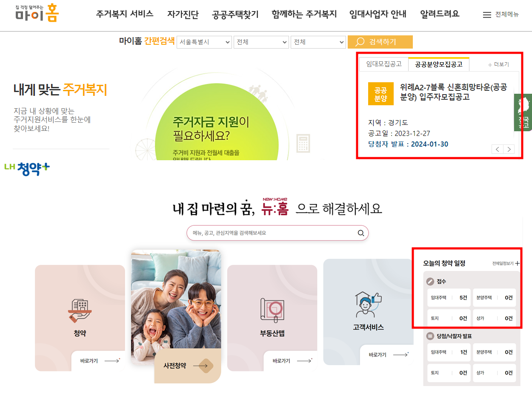Switch to the 임대모집공고 tab
Image resolution: width=532 pixels, height=395 pixels.
pyautogui.click(x=383, y=63)
